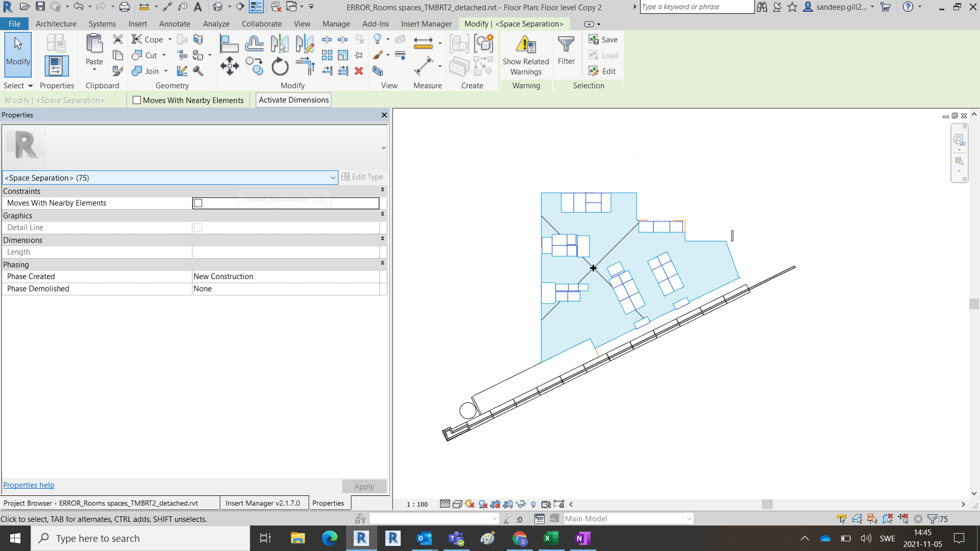The height and width of the screenshot is (551, 980).
Task: Switch to the Architecture ribbon tab
Action: click(56, 23)
